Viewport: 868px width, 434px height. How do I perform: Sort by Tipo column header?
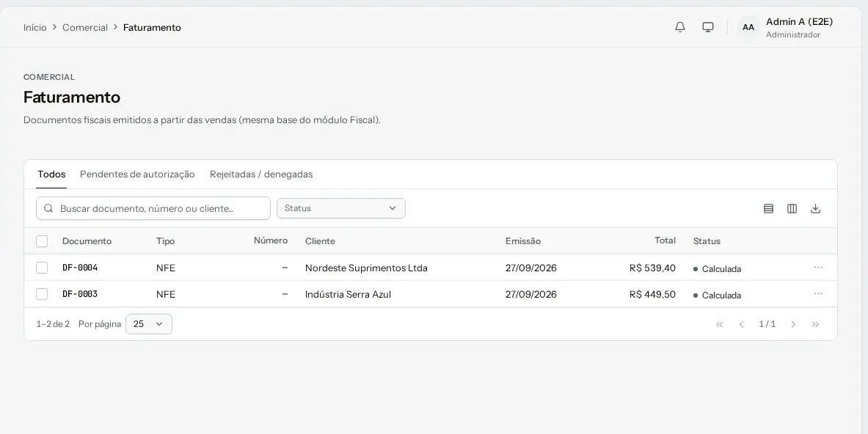[166, 241]
